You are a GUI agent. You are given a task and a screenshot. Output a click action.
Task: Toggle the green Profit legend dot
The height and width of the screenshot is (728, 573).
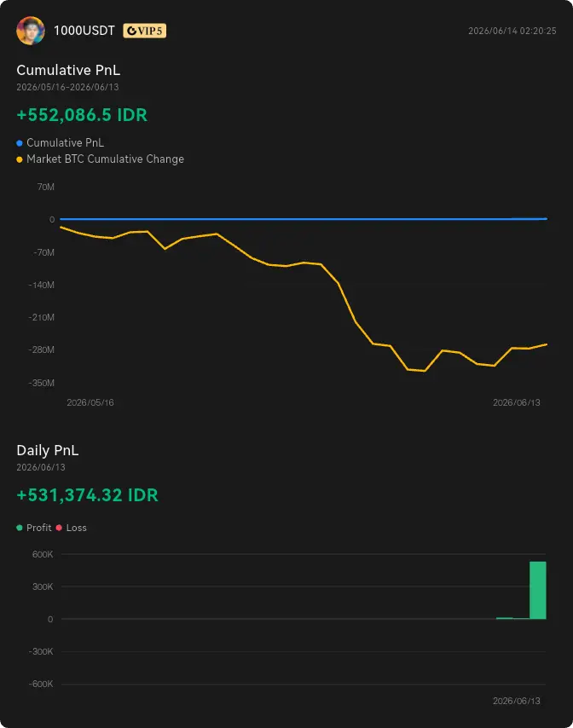20,528
